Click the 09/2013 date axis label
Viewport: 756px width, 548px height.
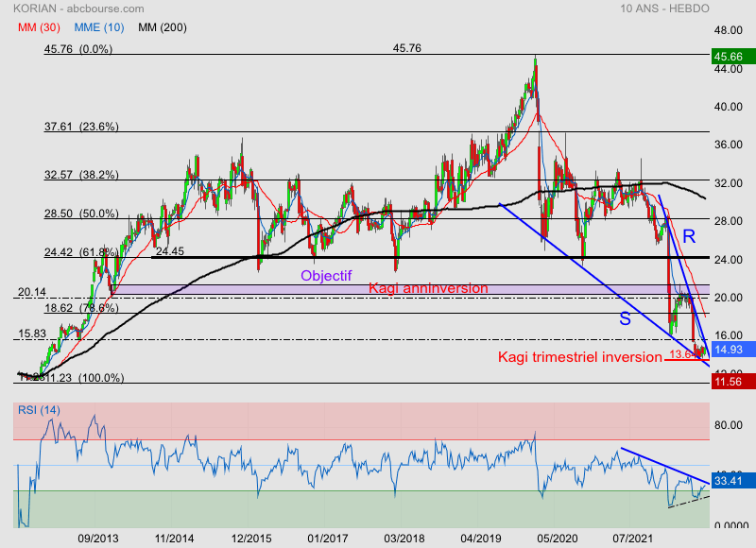pos(98,539)
